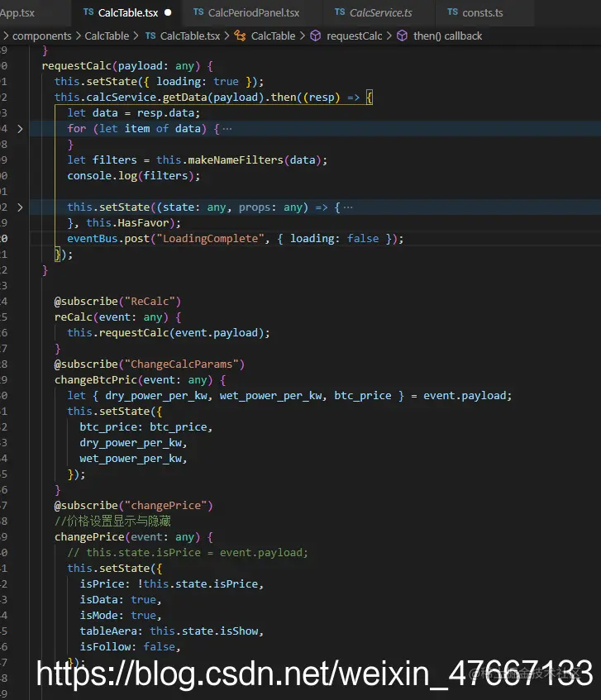Click the console.log(filters) line
601x700 pixels.
pos(133,176)
